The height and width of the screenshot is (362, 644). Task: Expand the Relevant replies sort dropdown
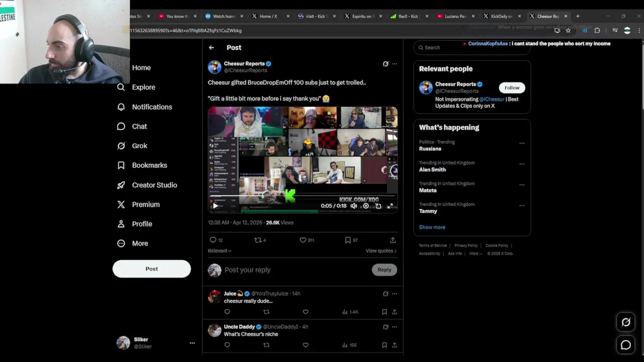(219, 251)
